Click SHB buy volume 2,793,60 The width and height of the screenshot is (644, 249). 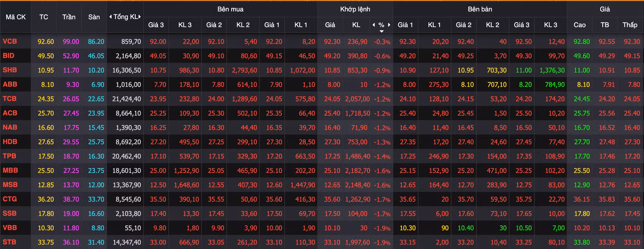(244, 70)
